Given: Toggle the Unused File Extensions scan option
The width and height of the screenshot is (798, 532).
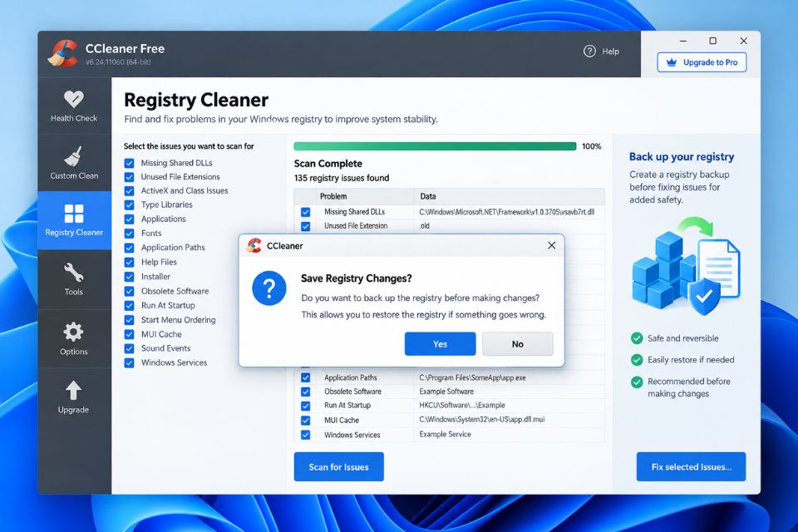Looking at the screenshot, I should pyautogui.click(x=130, y=177).
